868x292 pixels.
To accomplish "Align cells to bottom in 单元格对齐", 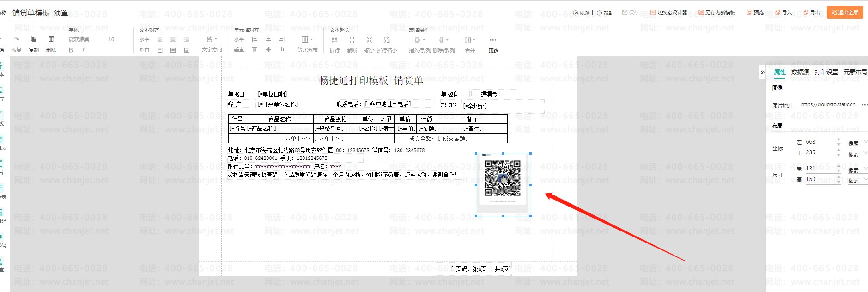I will 282,49.
